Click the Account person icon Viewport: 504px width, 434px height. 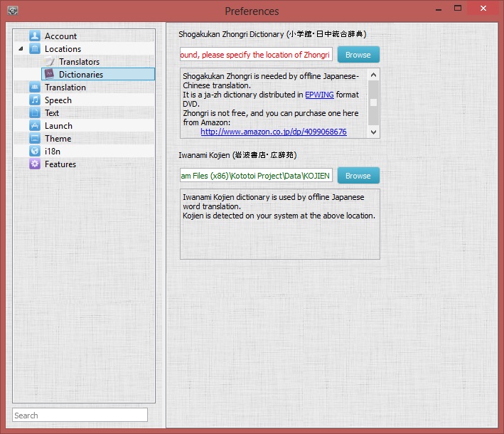click(35, 36)
